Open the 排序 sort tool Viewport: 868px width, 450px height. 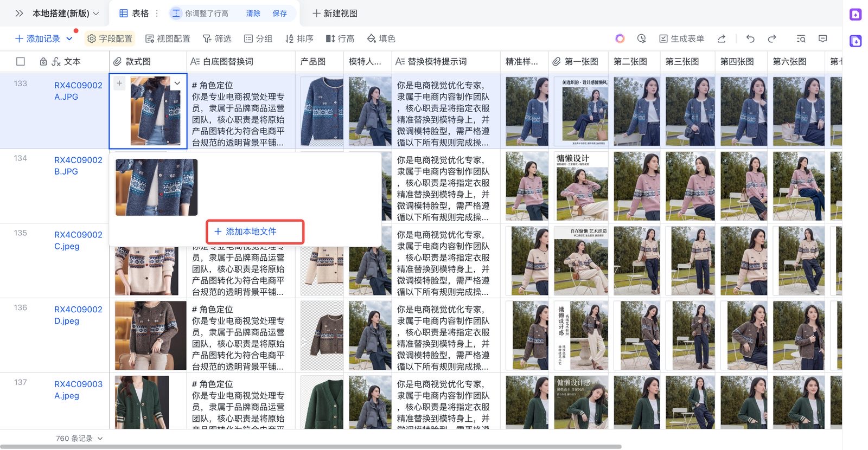pyautogui.click(x=299, y=38)
